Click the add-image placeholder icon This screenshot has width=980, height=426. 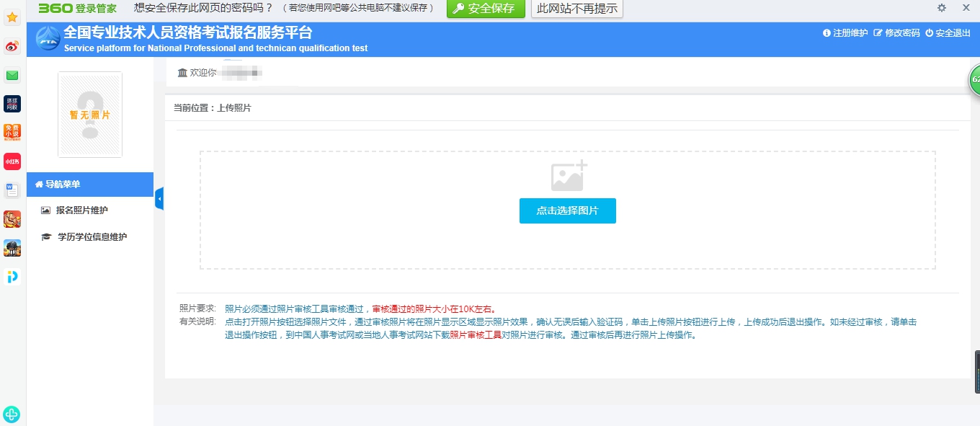[569, 177]
